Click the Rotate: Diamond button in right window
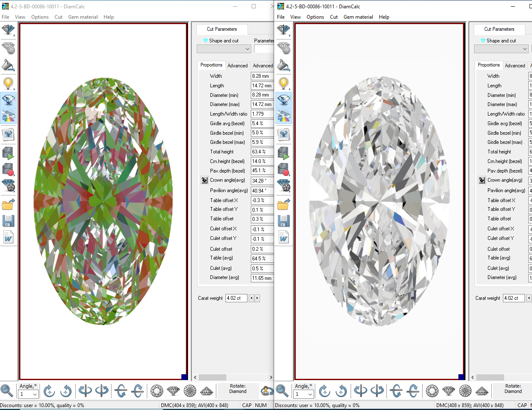Image resolution: width=532 pixels, height=410 pixels. [513, 391]
